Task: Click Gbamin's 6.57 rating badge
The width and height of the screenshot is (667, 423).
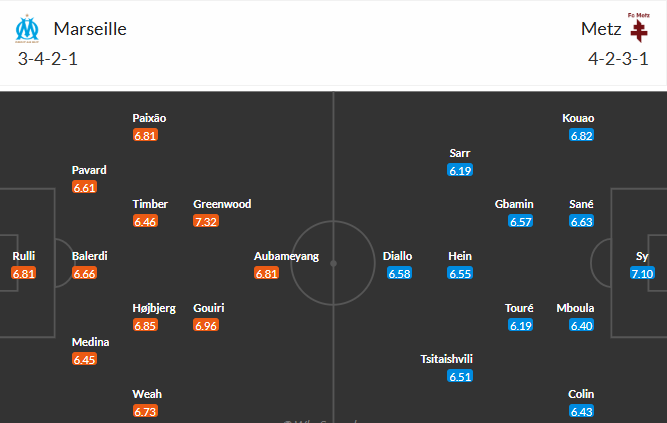Action: pyautogui.click(x=521, y=221)
